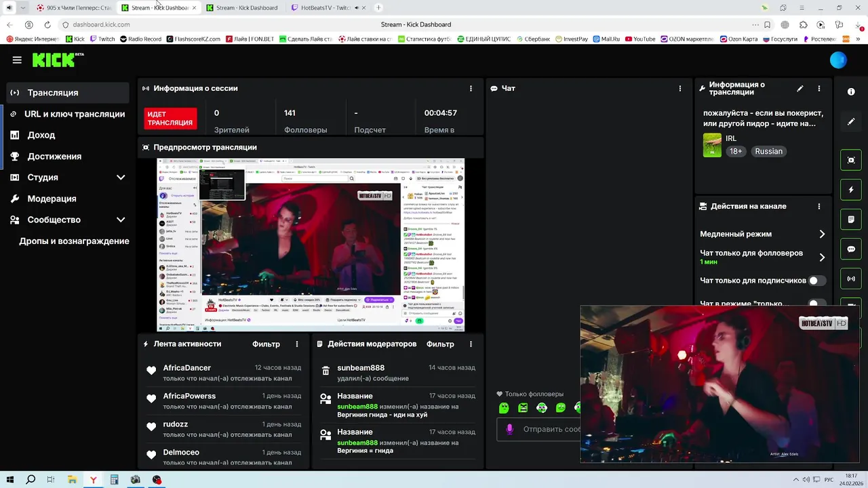The image size is (868, 488).
Task: Toggle broadcast signal icon in right sidebar
Action: coord(851,279)
